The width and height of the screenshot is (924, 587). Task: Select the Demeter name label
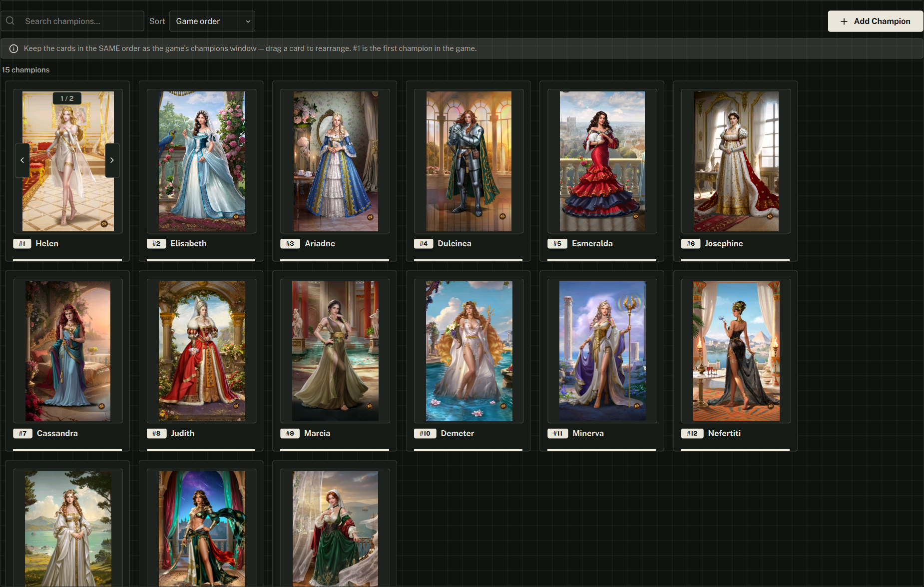pos(458,433)
